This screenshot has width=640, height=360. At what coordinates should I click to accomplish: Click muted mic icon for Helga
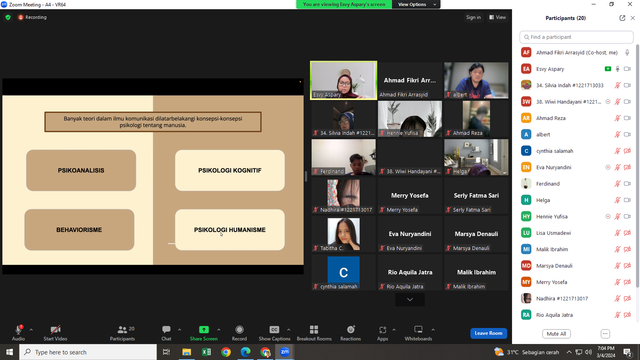coord(618,200)
